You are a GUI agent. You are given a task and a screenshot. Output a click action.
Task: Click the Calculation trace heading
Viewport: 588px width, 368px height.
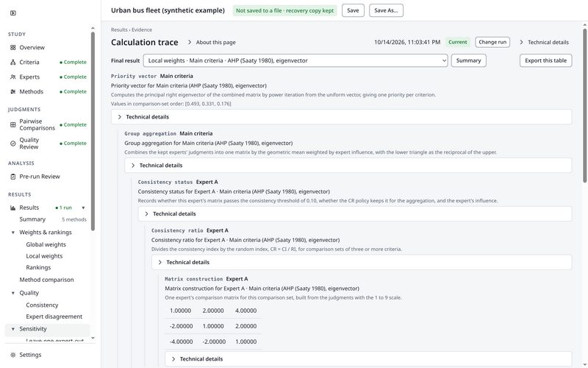[x=144, y=43]
